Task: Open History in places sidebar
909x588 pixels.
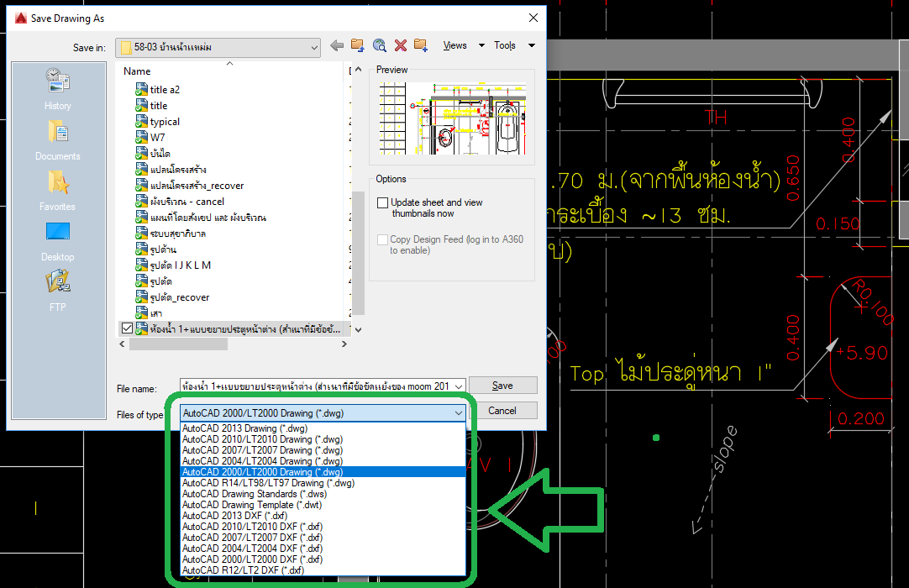Action: click(x=58, y=89)
